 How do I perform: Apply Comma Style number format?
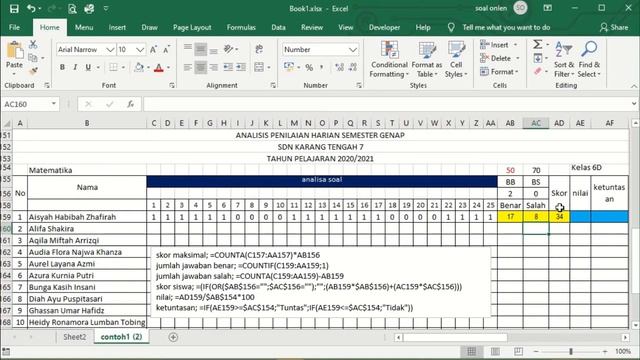[x=322, y=67]
